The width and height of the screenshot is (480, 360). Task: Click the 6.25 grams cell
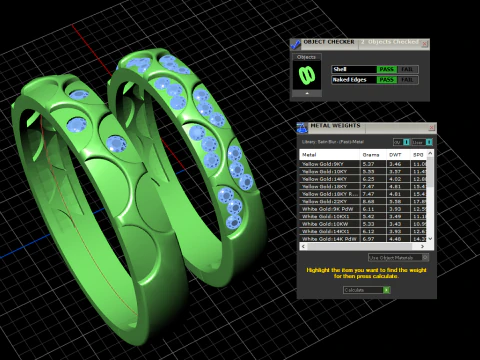click(373, 179)
